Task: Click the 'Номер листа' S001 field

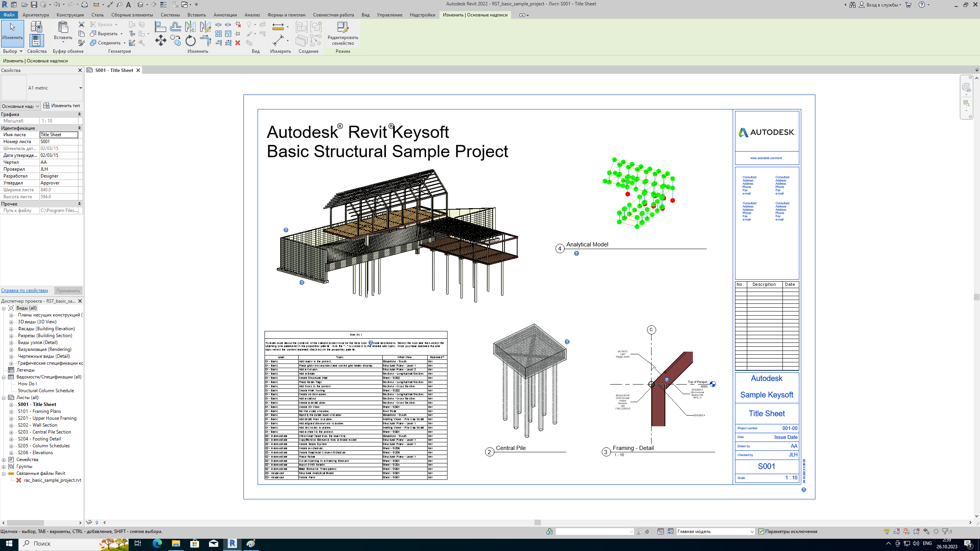Action: pos(59,142)
